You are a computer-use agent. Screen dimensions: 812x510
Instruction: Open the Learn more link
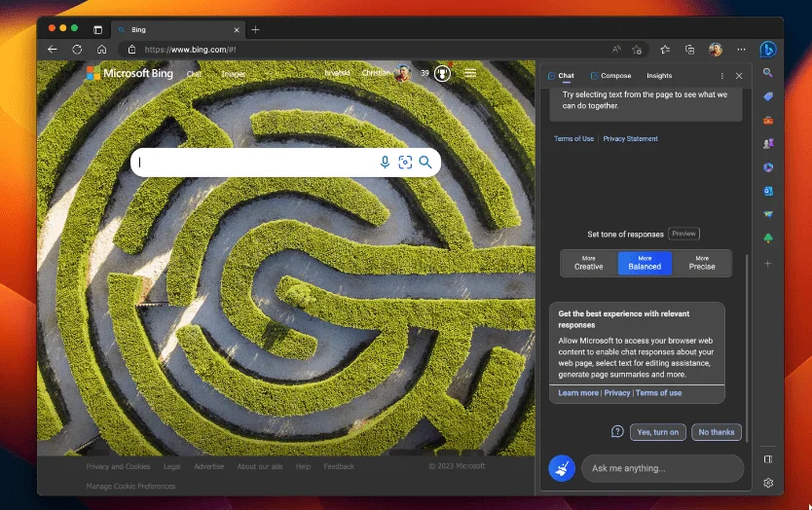[578, 393]
